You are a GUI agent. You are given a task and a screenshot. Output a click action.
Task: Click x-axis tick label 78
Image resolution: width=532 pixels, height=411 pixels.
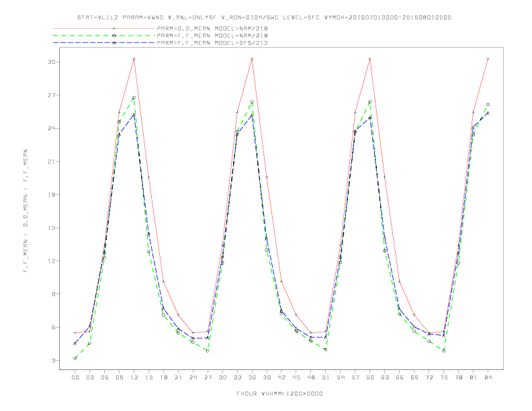458,377
